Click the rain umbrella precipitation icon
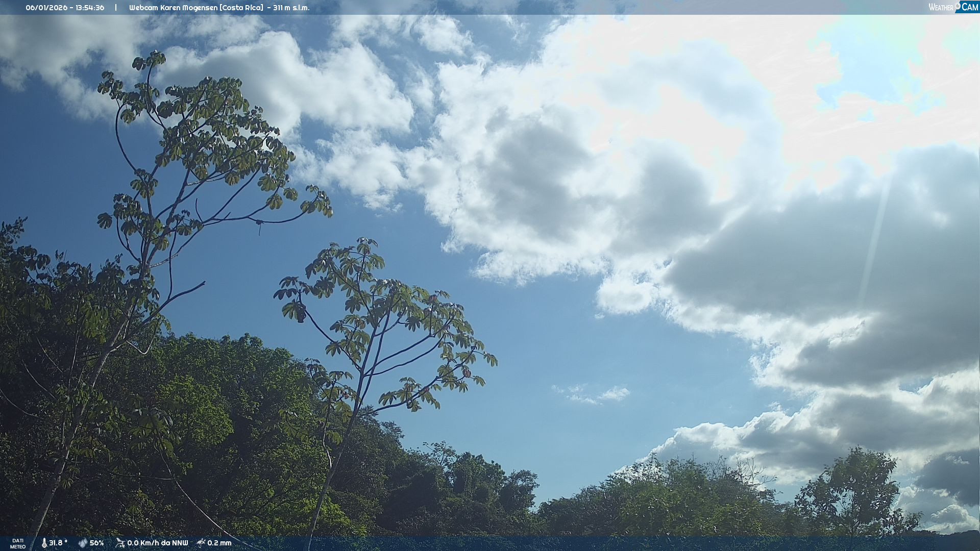 click(x=201, y=543)
